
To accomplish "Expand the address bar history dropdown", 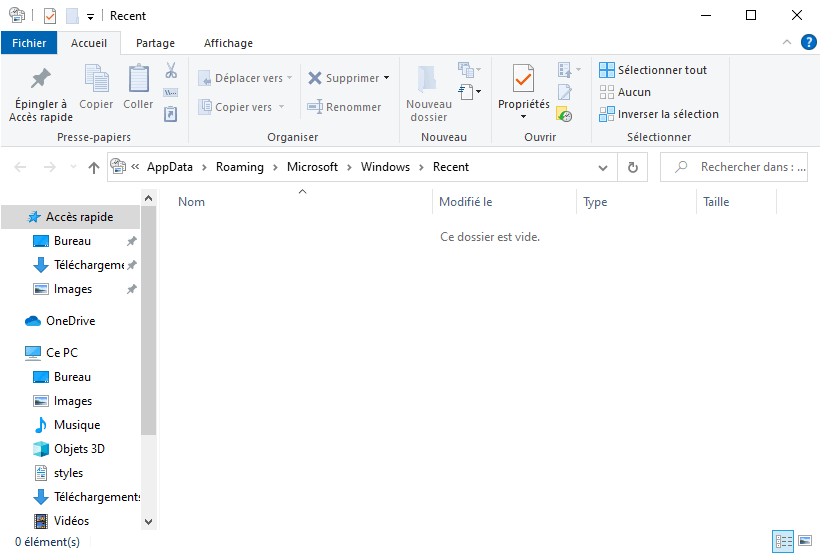I will [603, 167].
